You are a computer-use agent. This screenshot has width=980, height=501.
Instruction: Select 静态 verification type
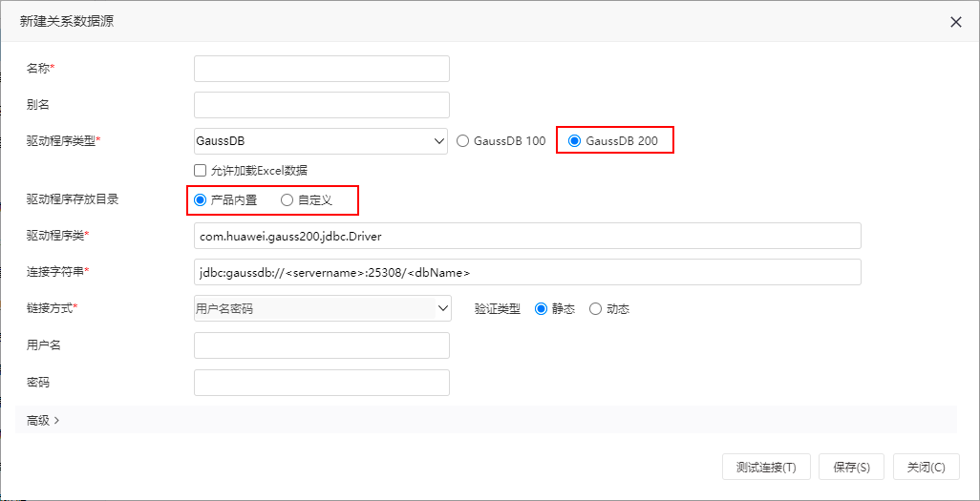[542, 308]
